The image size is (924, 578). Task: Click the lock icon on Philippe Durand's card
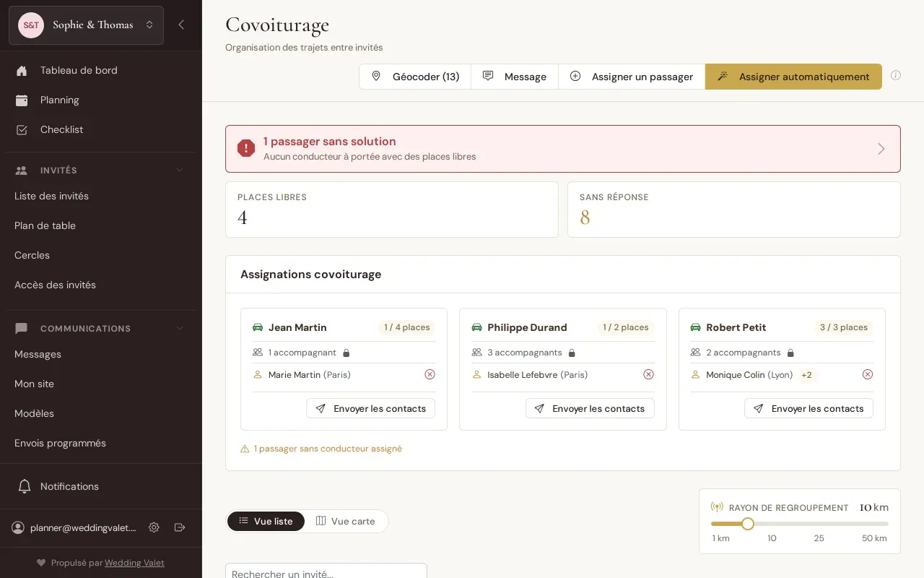(x=572, y=353)
